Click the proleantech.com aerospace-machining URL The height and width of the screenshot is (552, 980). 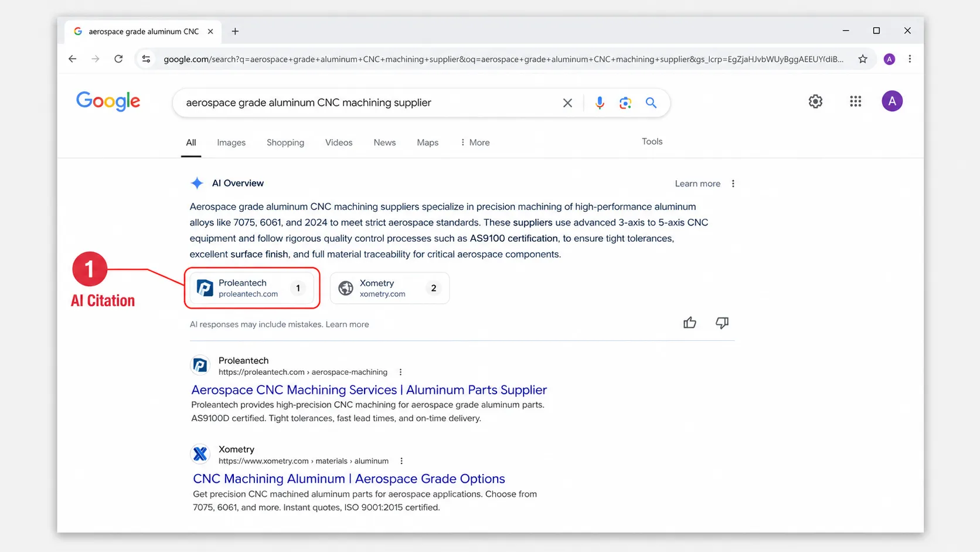(x=303, y=372)
